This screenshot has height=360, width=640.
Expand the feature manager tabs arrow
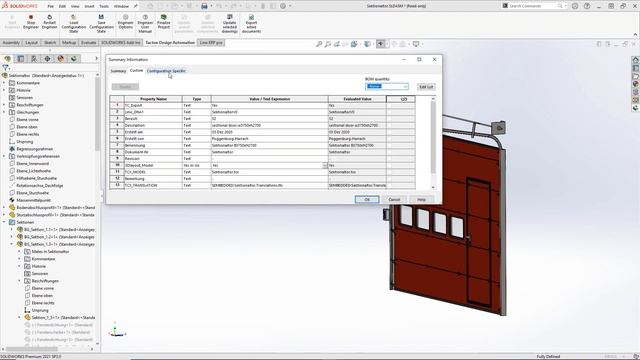coord(96,59)
